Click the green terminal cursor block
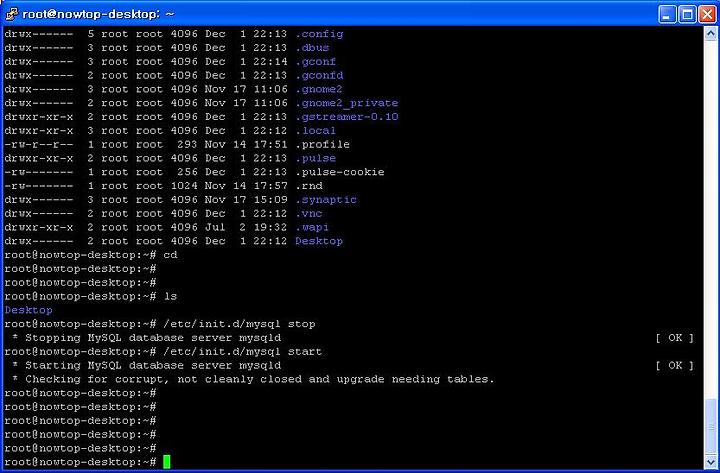The height and width of the screenshot is (473, 720). (166, 462)
